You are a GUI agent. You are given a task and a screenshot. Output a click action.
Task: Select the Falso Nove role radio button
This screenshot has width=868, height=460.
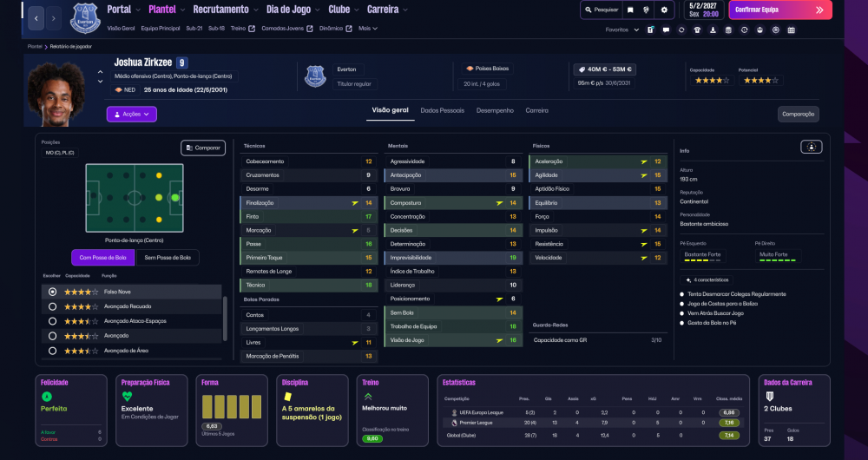pos(53,292)
